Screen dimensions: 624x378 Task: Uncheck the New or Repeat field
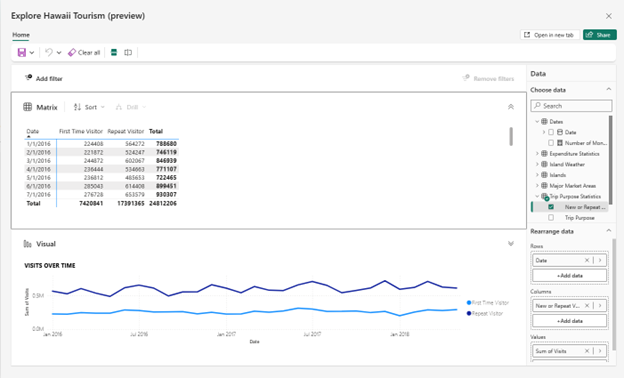click(x=551, y=207)
